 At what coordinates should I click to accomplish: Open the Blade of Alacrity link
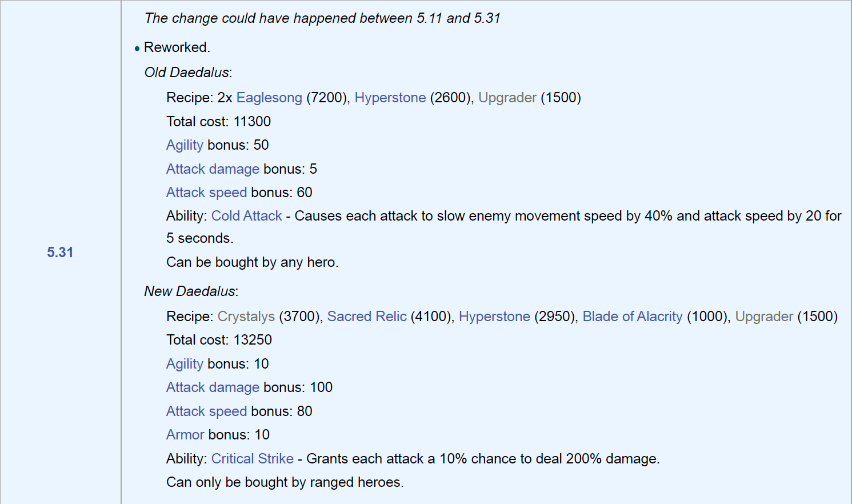(633, 317)
